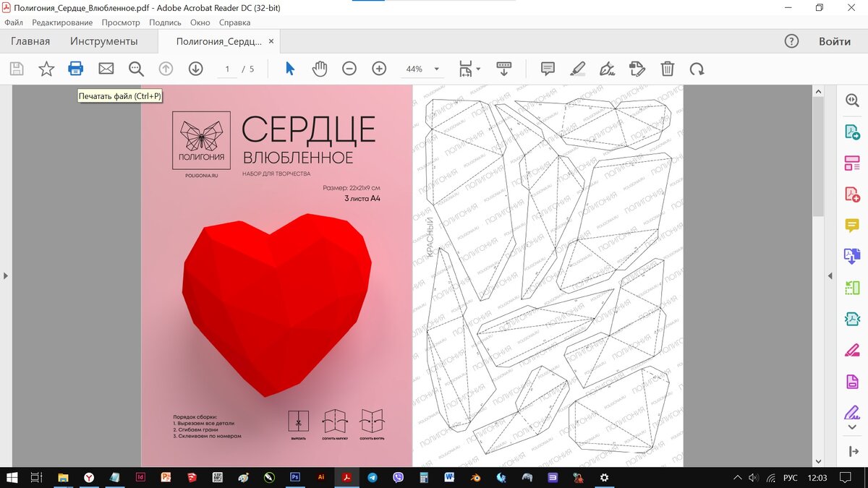Click the document vertical scrollbar thumb
The width and height of the screenshot is (868, 488).
point(818,157)
